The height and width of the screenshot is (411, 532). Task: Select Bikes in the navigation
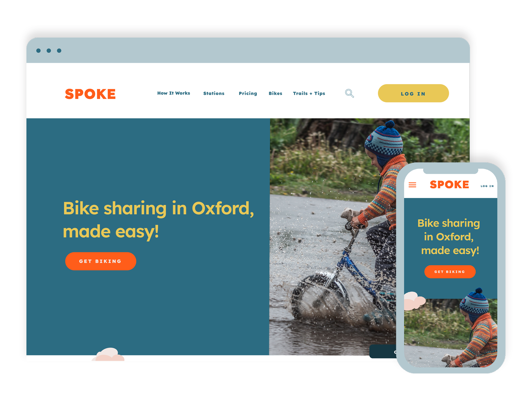point(275,93)
